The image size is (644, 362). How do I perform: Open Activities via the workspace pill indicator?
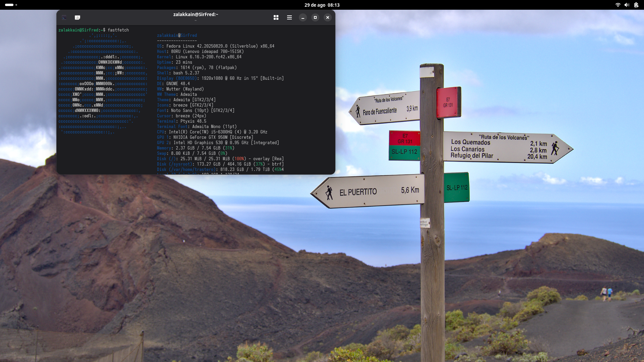click(x=9, y=5)
